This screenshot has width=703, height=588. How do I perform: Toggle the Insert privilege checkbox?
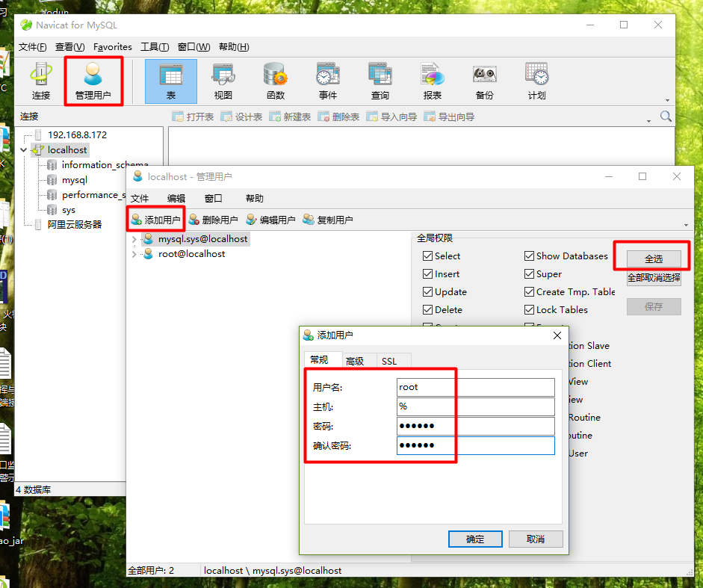(428, 274)
